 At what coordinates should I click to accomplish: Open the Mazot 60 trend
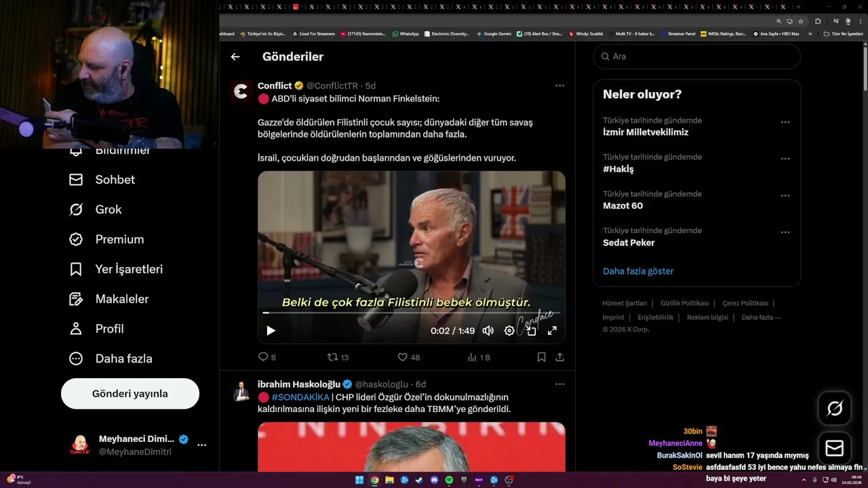click(x=623, y=205)
